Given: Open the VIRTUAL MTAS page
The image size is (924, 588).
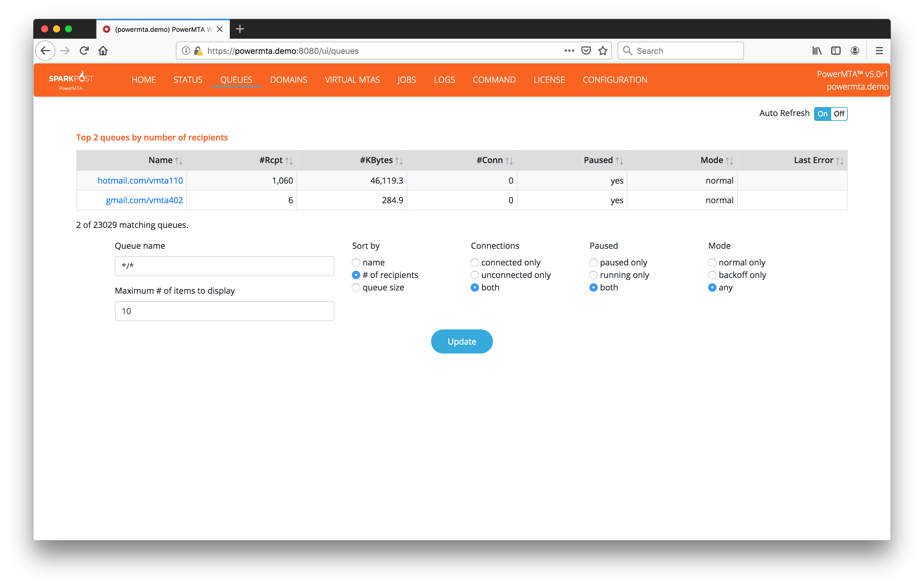Looking at the screenshot, I should pos(352,80).
